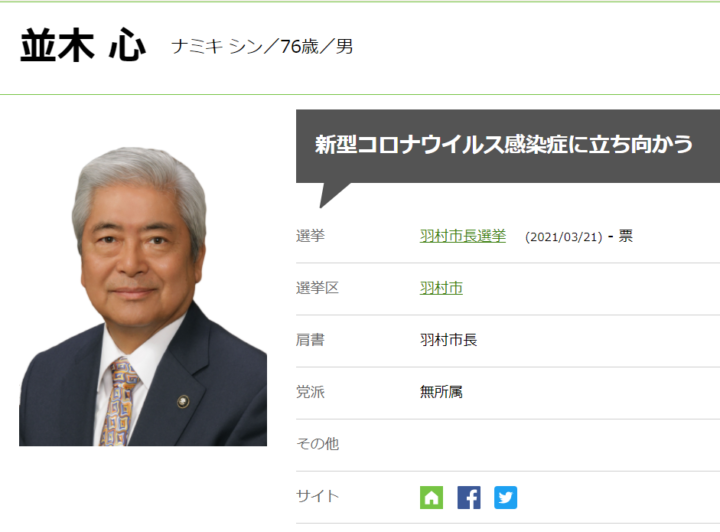Image resolution: width=720 pixels, height=532 pixels.
Task: Click the 選挙 row label
Action: pos(310,236)
